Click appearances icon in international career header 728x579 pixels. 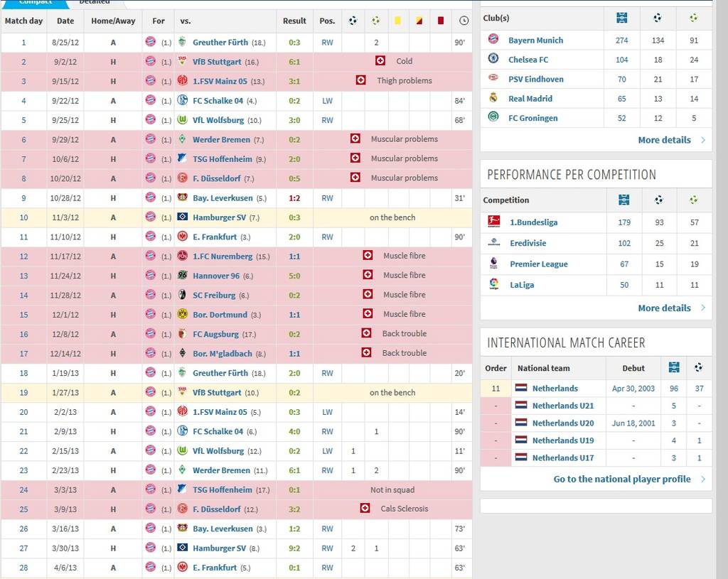click(x=674, y=367)
